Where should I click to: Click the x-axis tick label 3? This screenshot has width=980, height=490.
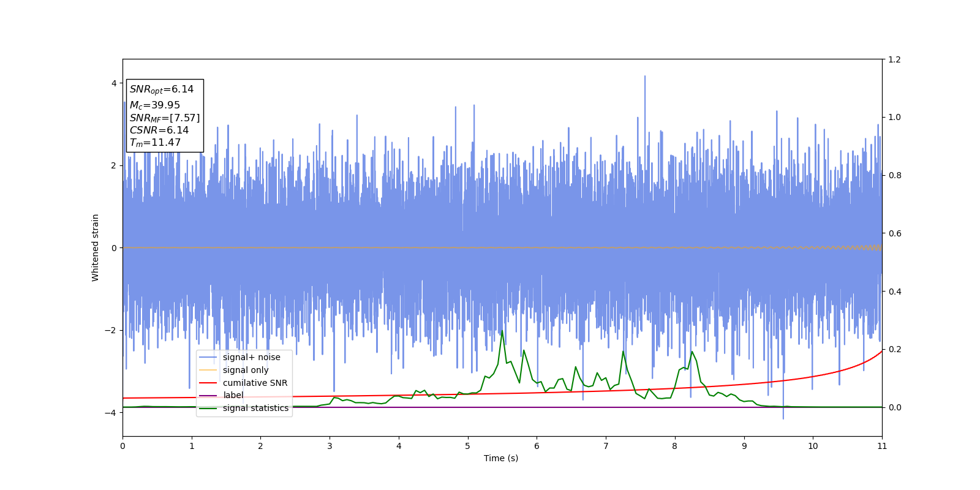pos(330,446)
